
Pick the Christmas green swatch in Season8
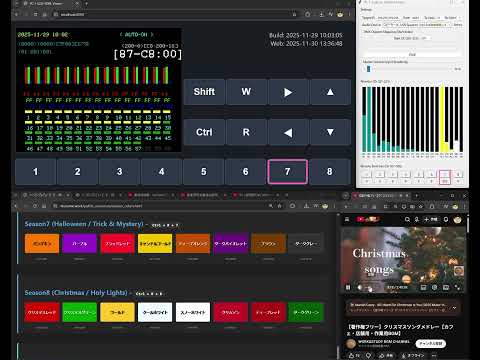pyautogui.click(x=80, y=312)
